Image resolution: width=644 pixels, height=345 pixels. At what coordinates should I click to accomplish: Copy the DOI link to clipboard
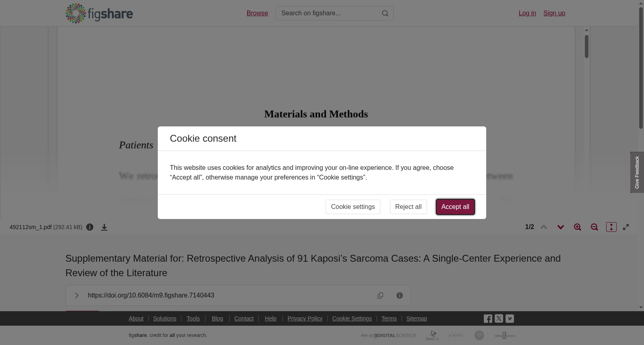click(380, 295)
